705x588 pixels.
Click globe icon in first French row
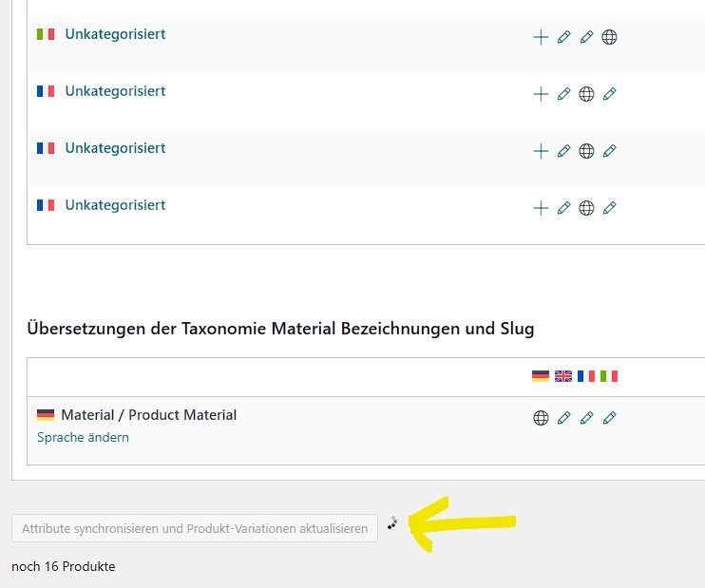click(x=586, y=94)
